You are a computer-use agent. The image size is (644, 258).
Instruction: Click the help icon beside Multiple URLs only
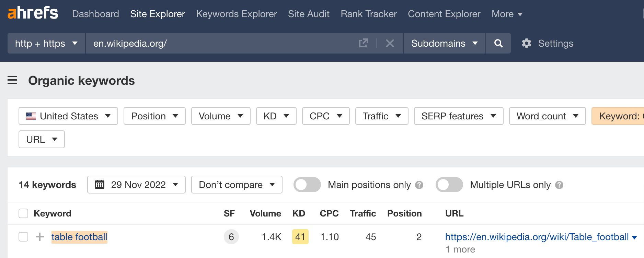point(559,185)
